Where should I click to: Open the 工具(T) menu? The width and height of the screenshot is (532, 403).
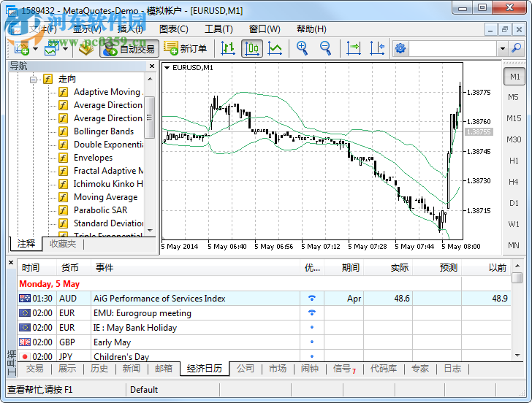point(218,29)
